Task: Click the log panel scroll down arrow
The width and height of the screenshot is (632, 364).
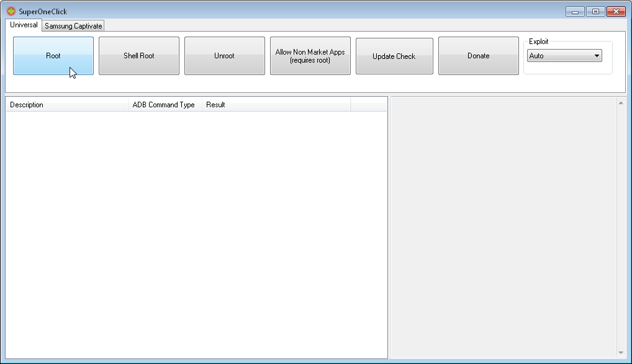Action: (x=621, y=353)
